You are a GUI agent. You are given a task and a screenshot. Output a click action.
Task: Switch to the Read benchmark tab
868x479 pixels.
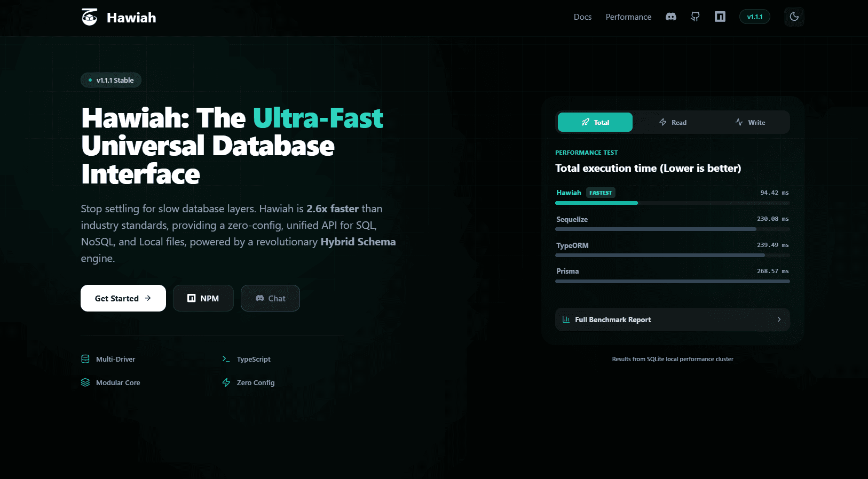click(x=673, y=122)
